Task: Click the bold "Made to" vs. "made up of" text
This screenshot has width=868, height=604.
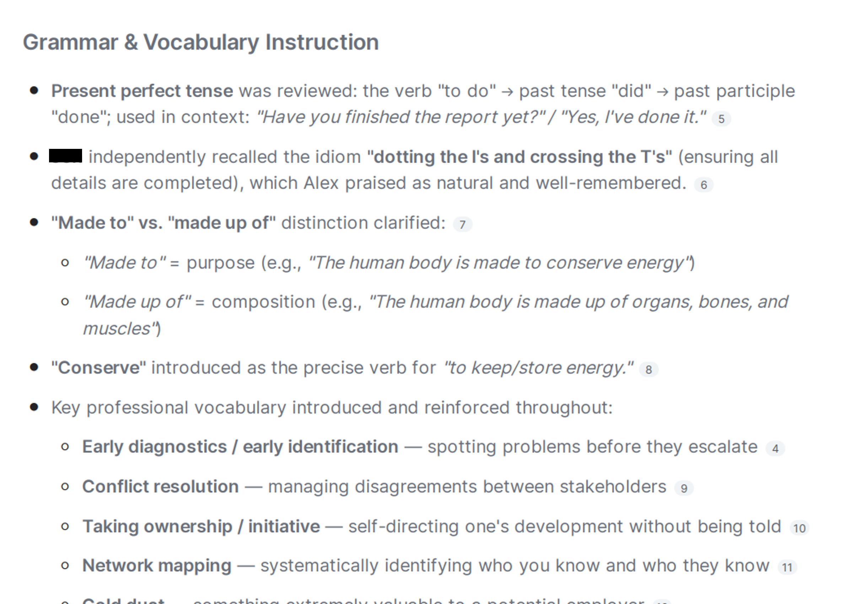Action: pos(163,223)
